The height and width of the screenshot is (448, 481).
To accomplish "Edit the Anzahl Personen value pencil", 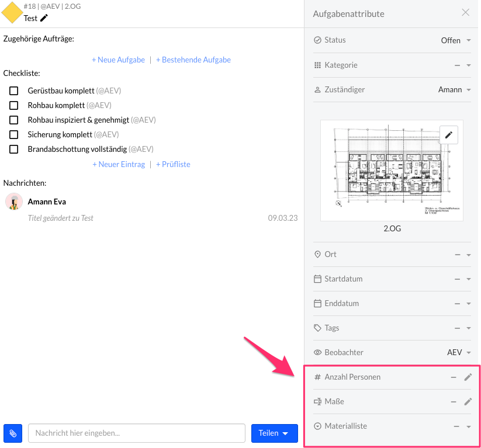I will click(x=468, y=377).
